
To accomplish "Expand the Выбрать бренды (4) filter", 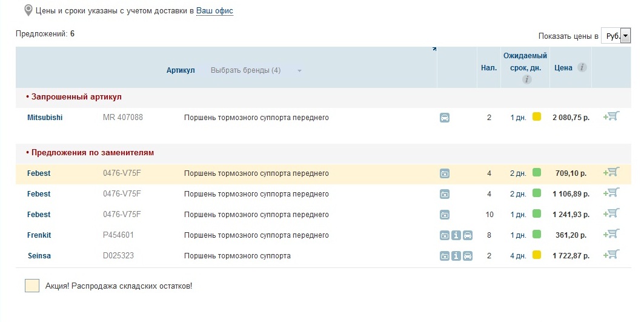I will [254, 70].
